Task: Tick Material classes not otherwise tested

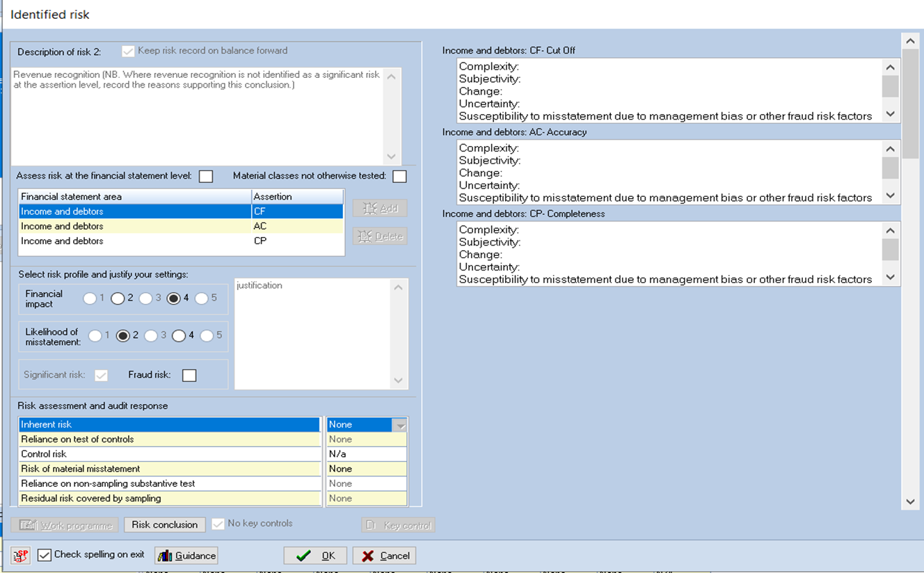Action: tap(399, 177)
